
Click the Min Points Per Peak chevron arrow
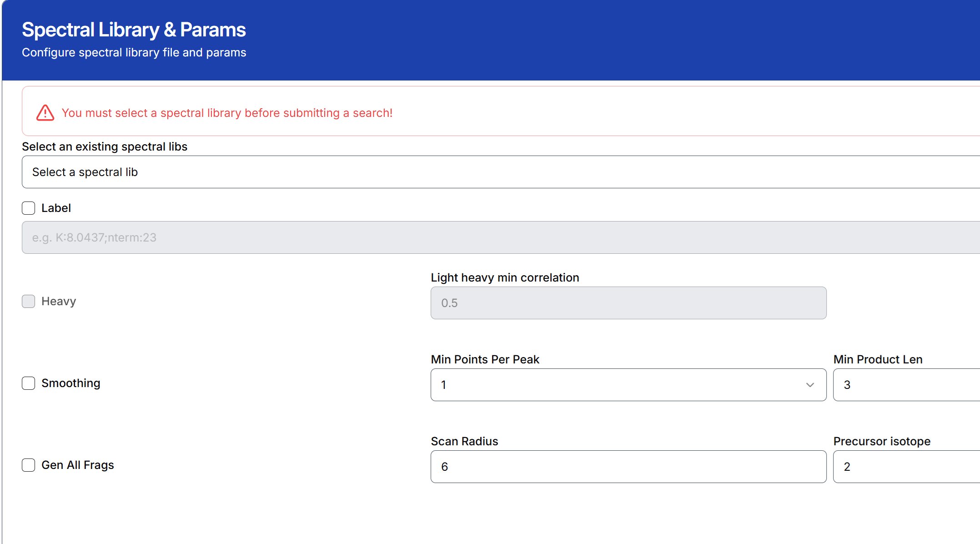tap(810, 385)
